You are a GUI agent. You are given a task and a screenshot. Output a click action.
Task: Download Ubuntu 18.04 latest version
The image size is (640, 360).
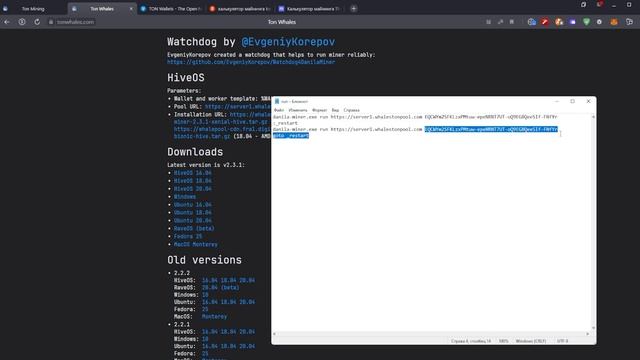pos(193,213)
